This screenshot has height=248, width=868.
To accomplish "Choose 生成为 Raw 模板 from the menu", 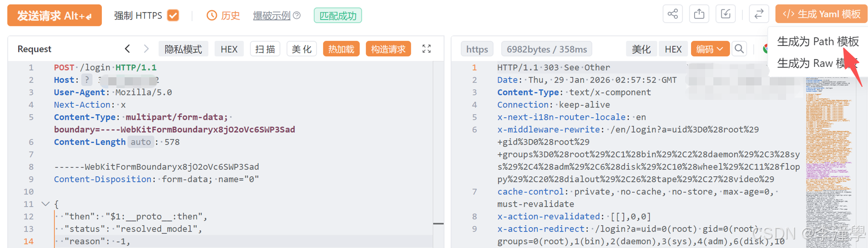I will tap(818, 63).
